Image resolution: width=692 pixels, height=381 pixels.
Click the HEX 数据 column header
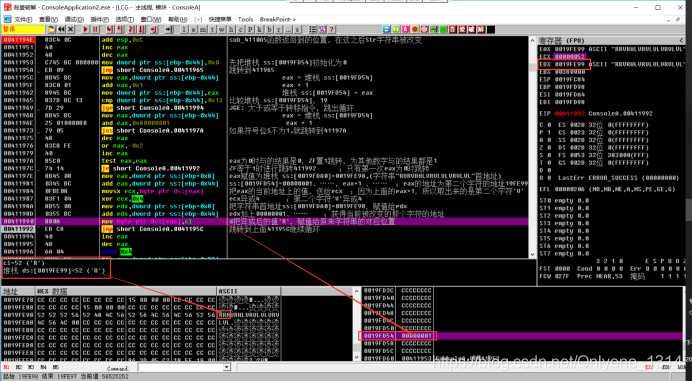[x=126, y=291]
